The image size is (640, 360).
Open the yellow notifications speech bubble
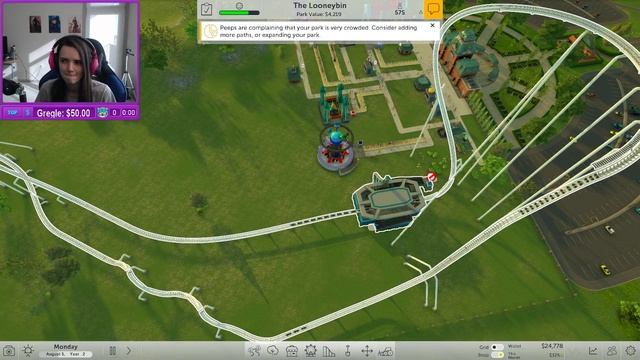click(433, 9)
